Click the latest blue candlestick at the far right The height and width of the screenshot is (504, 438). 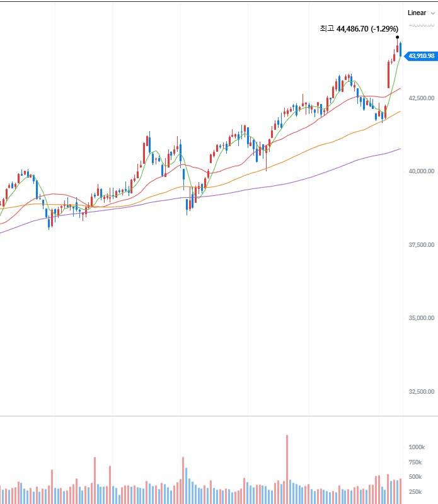(x=401, y=49)
